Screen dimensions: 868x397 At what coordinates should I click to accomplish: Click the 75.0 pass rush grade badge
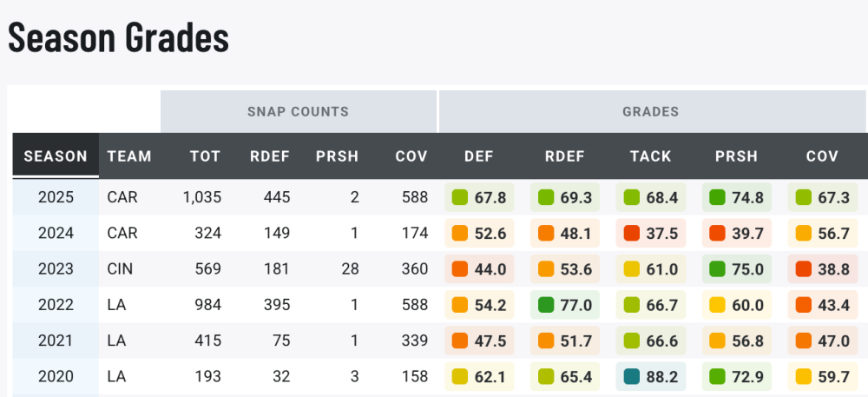point(736,268)
